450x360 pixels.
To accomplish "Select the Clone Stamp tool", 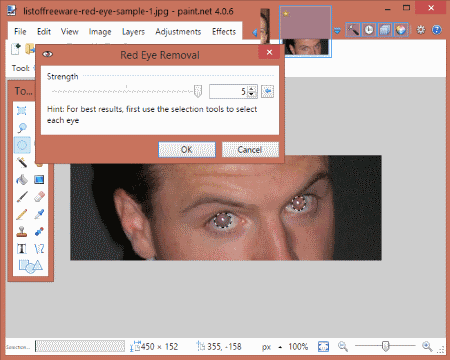I will (x=22, y=231).
